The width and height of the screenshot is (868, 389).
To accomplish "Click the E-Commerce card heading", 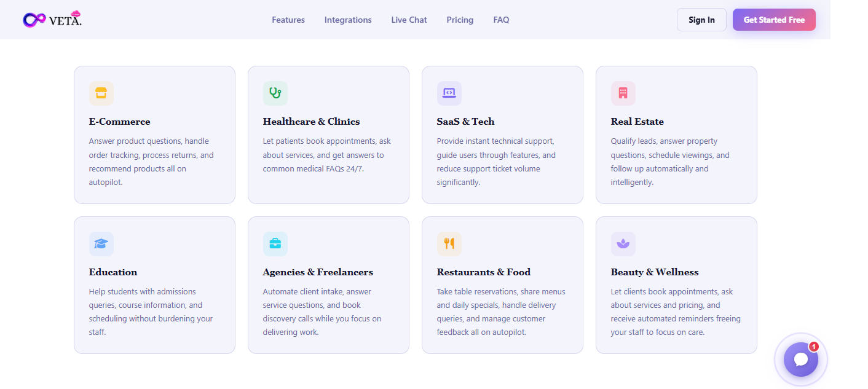I will 120,122.
